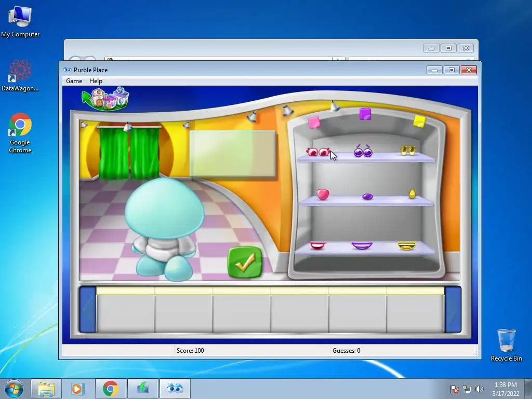
Task: Minimize the background Explorer window
Action: click(431, 48)
